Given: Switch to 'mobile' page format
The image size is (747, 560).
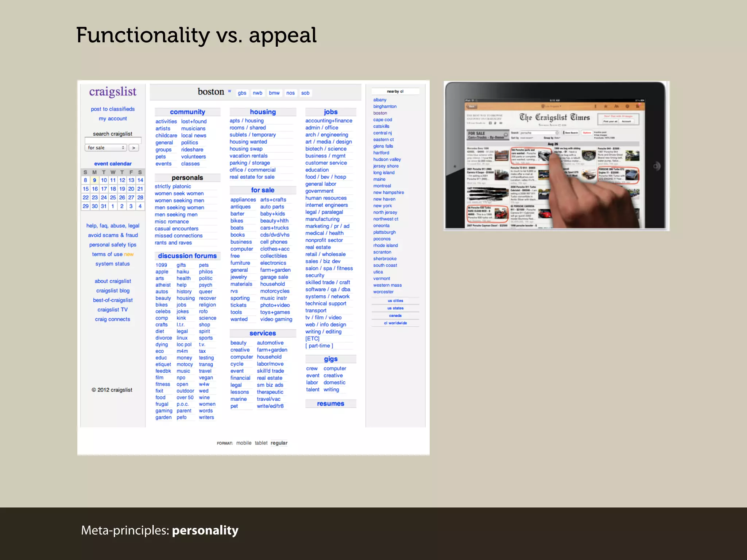Looking at the screenshot, I should point(244,443).
